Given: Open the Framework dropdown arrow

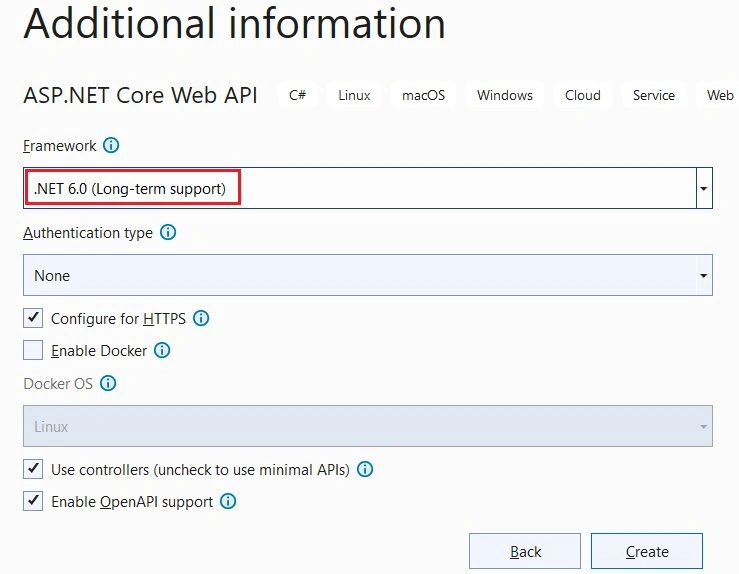Looking at the screenshot, I should click(x=704, y=188).
